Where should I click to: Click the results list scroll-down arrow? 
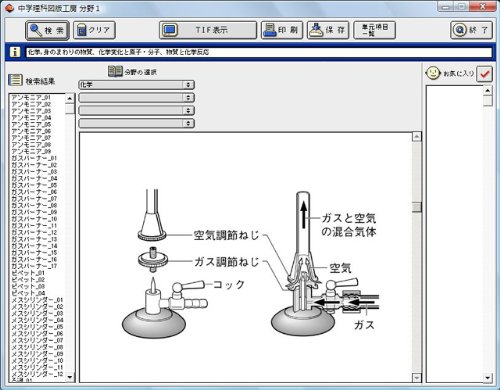coord(70,377)
